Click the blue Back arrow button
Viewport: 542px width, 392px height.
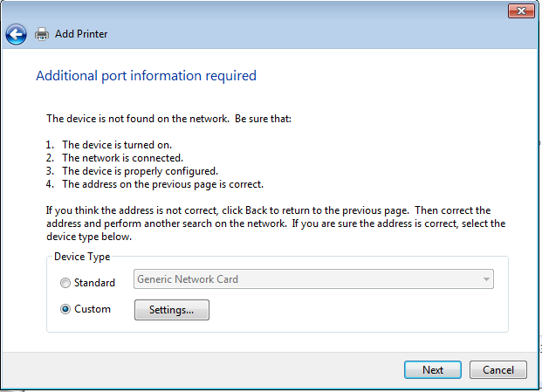pyautogui.click(x=16, y=34)
